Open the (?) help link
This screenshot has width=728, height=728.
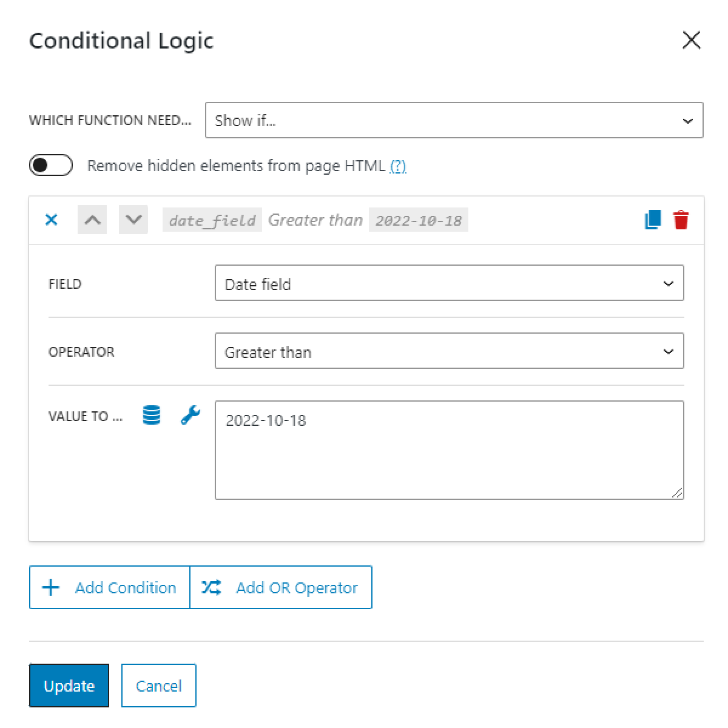(x=398, y=166)
